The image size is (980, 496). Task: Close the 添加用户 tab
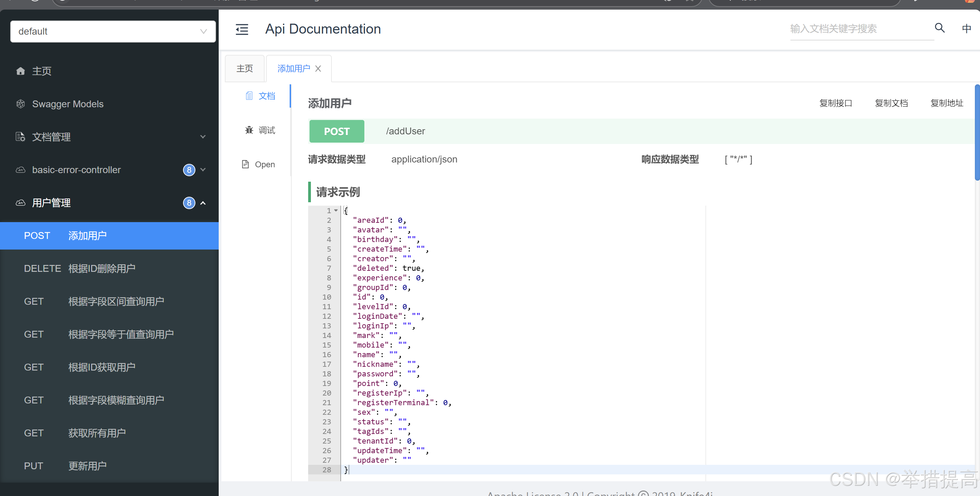click(318, 69)
